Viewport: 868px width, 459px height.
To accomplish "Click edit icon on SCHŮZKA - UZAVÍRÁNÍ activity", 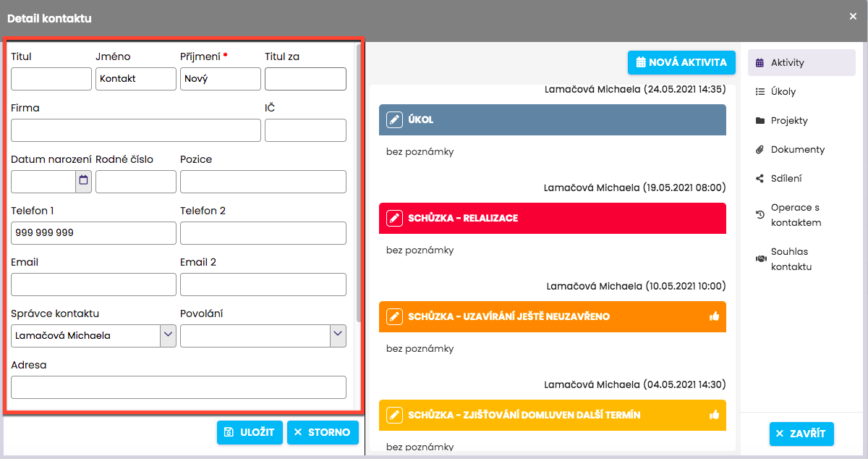I will 393,316.
